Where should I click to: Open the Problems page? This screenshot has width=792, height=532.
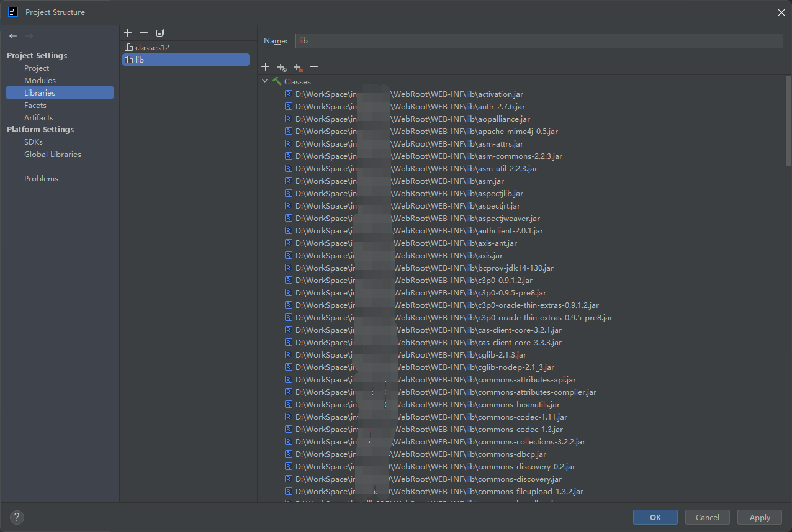pos(41,179)
